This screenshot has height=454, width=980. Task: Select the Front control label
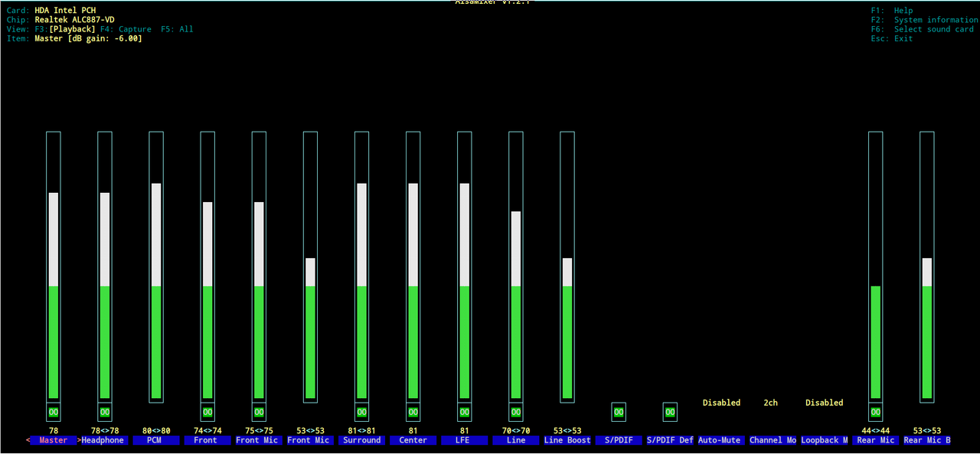pyautogui.click(x=207, y=440)
